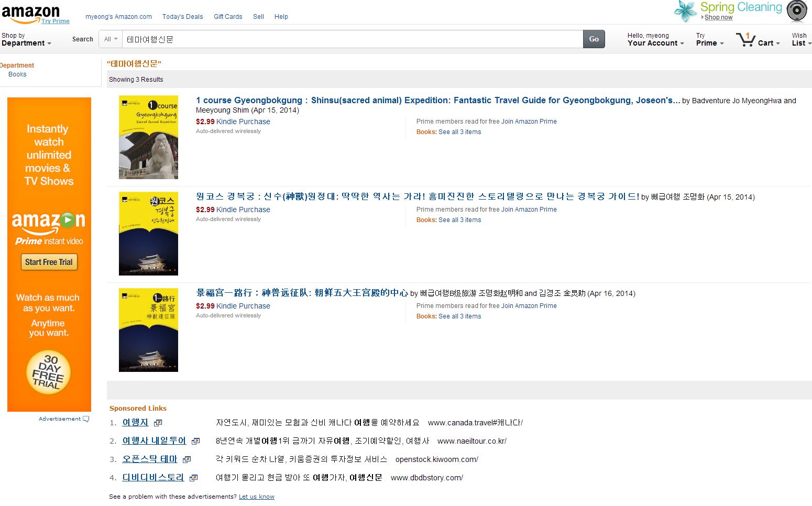This screenshot has width=812, height=506.
Task: Click Showing 3 Results text
Action: click(x=136, y=80)
